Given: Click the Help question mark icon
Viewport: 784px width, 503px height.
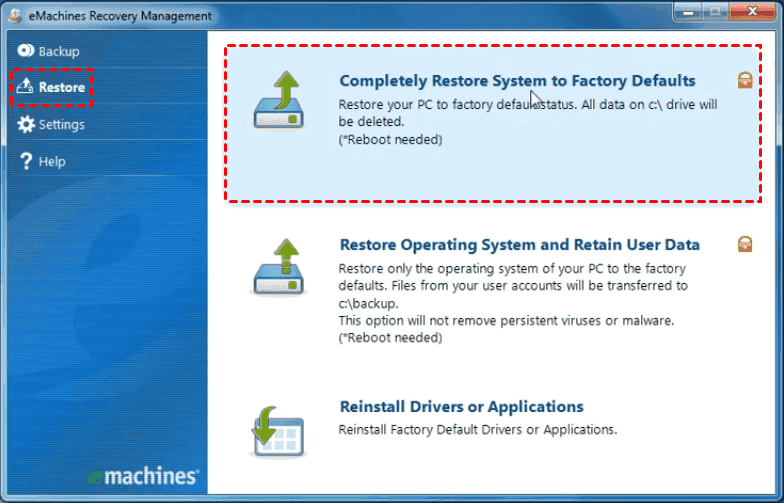Looking at the screenshot, I should pos(26,161).
